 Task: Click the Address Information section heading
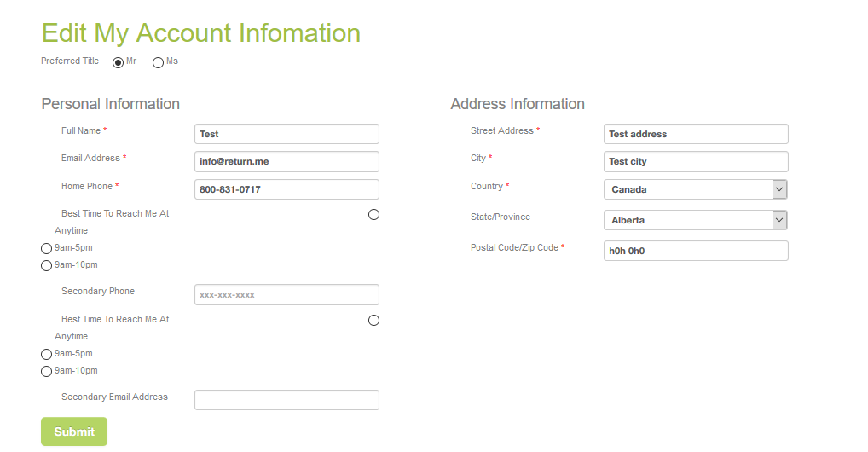[x=518, y=104]
